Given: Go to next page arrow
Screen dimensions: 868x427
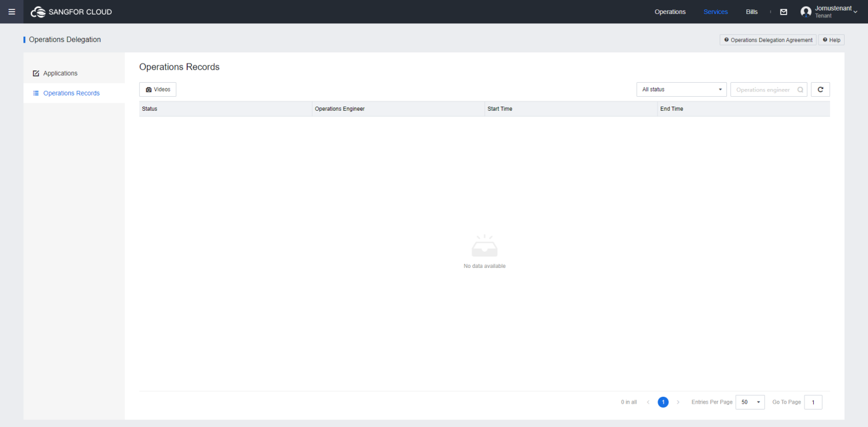Looking at the screenshot, I should pyautogui.click(x=678, y=403).
